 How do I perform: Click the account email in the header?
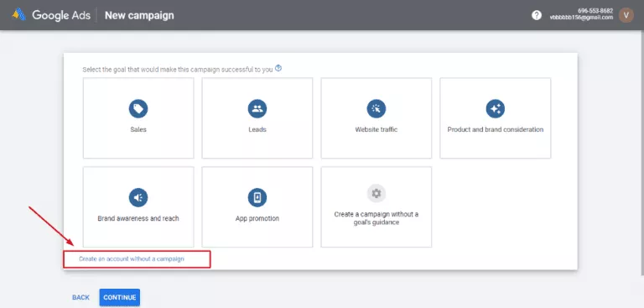pos(582,18)
